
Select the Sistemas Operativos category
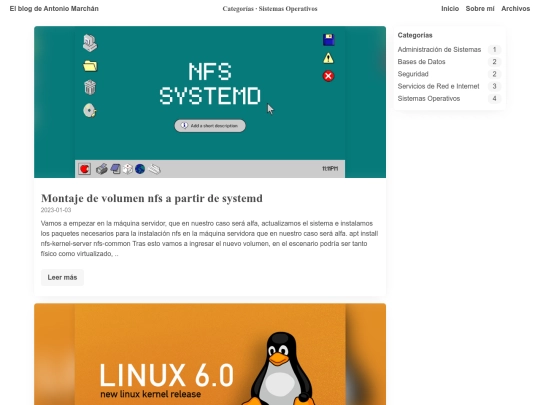(429, 98)
